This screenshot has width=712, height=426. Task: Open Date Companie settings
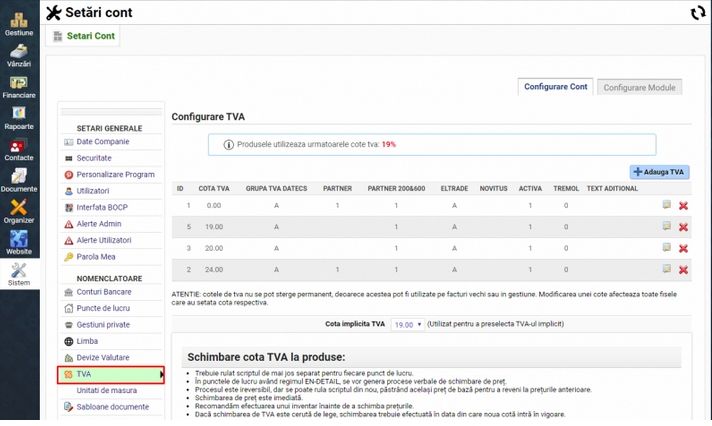pyautogui.click(x=102, y=142)
